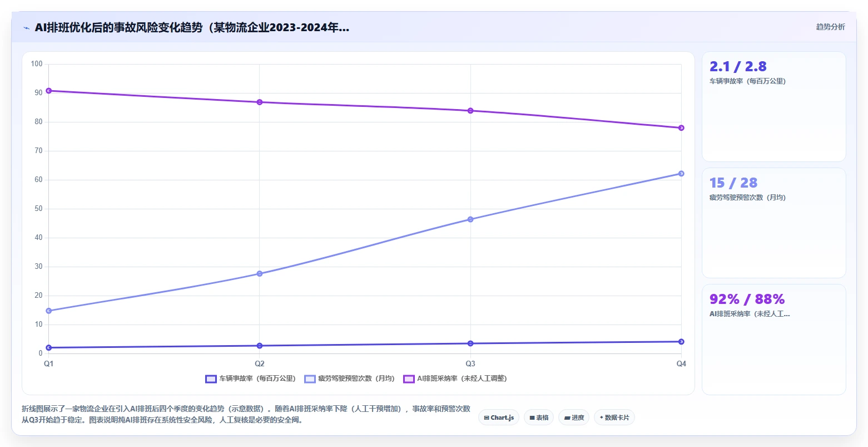This screenshot has width=868, height=447.
Task: Toggle the 疲劳驾驶预警次数 legend swatch
Action: point(310,379)
